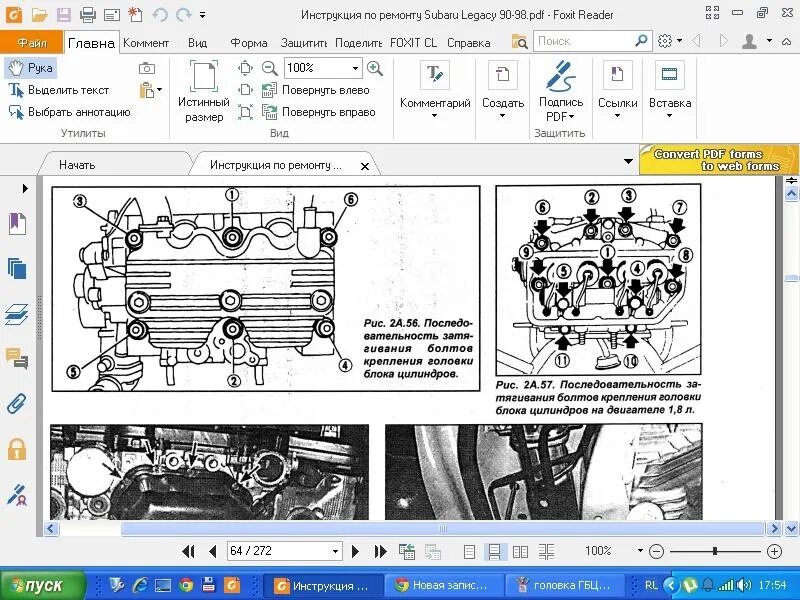Open the Справка ribbon tab
800x600 pixels.
point(468,43)
